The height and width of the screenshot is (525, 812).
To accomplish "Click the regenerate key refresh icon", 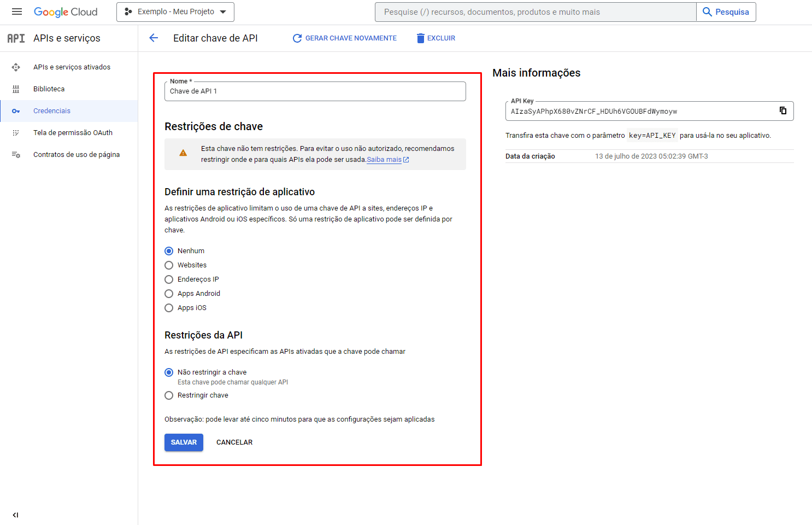I will (297, 38).
